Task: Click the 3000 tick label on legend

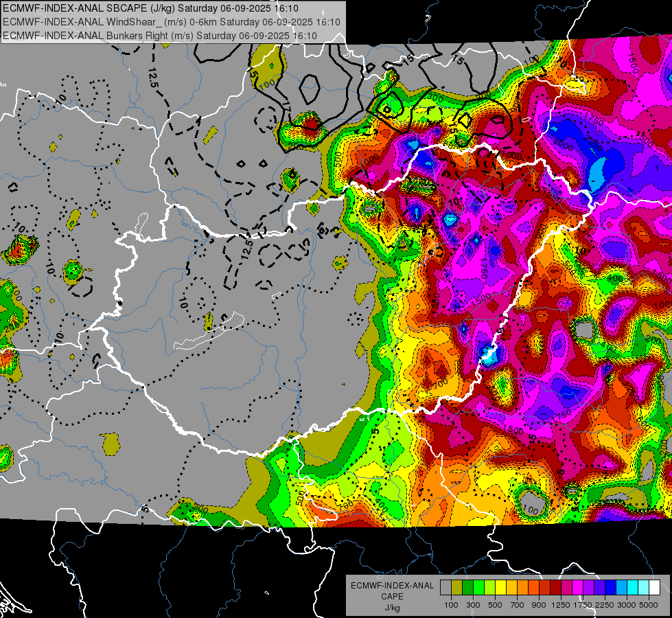Action: pyautogui.click(x=627, y=605)
